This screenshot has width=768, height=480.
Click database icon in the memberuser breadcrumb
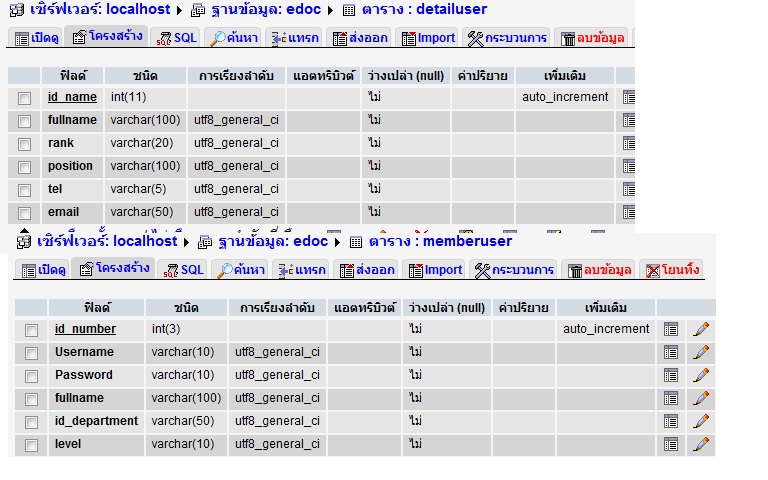coord(205,242)
